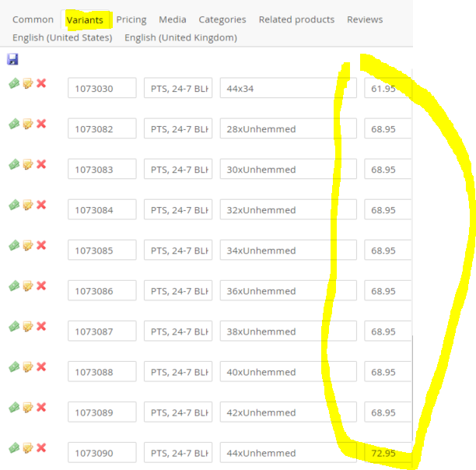
Task: Select the English (United Kingdom) language tab
Action: click(x=180, y=37)
